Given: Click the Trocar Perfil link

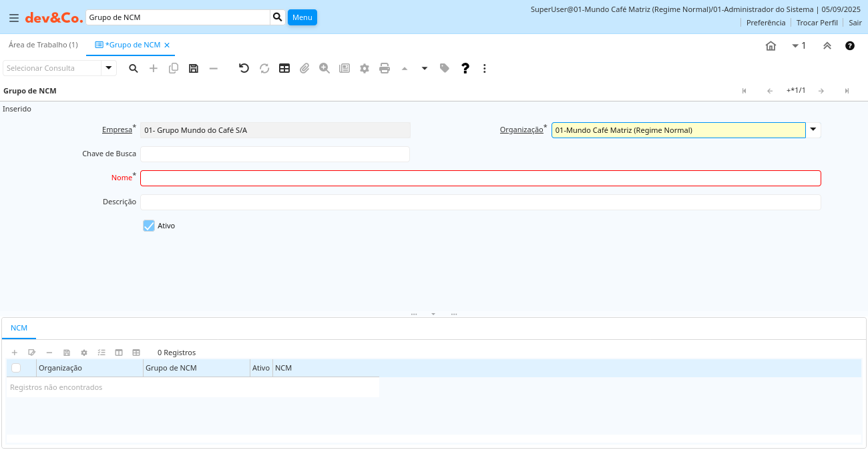Looking at the screenshot, I should click(x=817, y=23).
